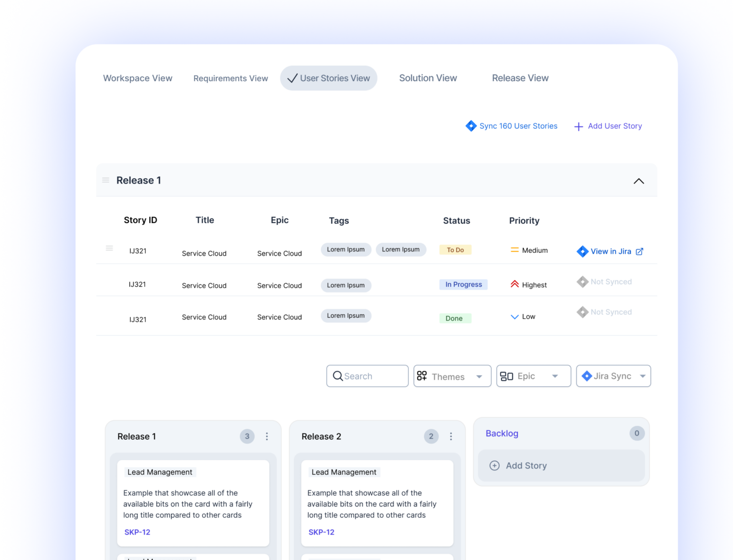Open external link icon next to View in Jira

coord(639,251)
